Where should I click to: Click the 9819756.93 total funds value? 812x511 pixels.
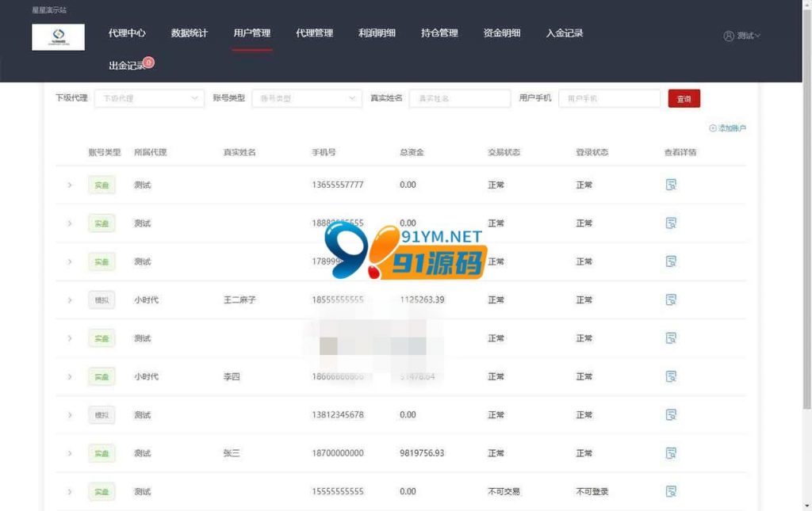pyautogui.click(x=422, y=453)
